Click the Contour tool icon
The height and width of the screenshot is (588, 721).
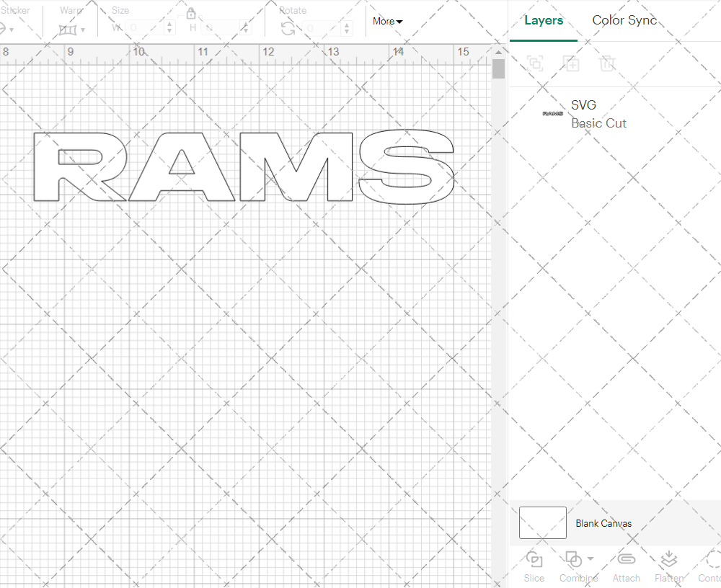714,559
